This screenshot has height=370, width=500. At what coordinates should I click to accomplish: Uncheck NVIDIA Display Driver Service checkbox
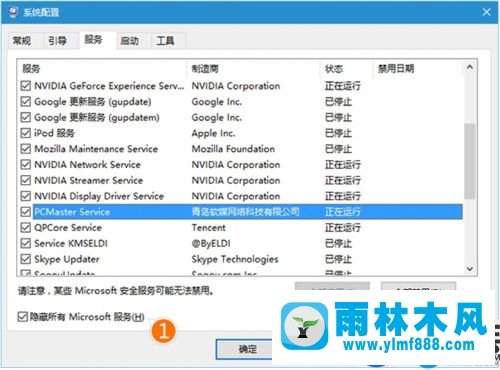[x=26, y=196]
